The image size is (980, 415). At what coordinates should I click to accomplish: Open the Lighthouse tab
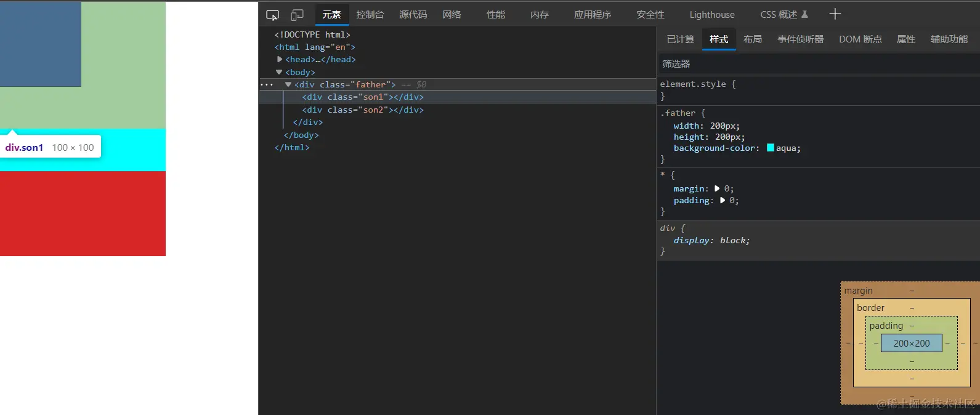tap(711, 15)
